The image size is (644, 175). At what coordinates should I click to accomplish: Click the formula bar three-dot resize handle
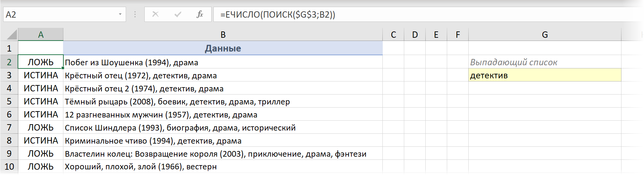135,14
